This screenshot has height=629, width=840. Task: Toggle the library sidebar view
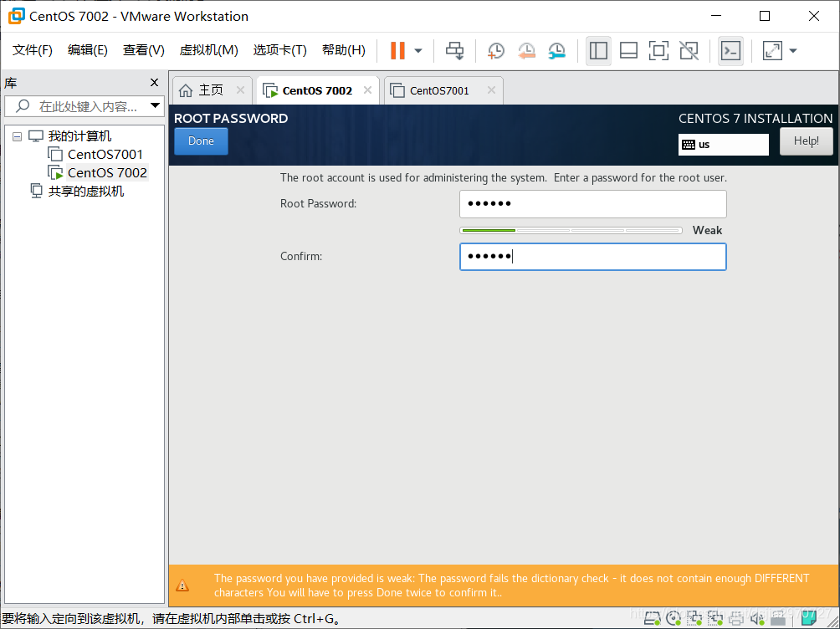[x=598, y=51]
